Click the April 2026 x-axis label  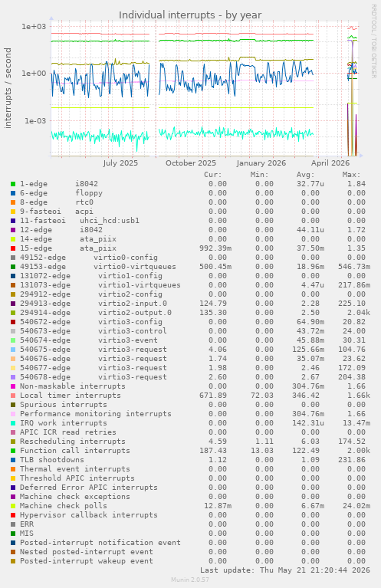pos(330,163)
